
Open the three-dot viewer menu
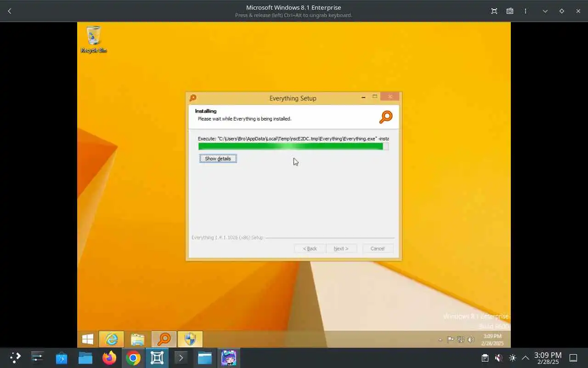[526, 11]
